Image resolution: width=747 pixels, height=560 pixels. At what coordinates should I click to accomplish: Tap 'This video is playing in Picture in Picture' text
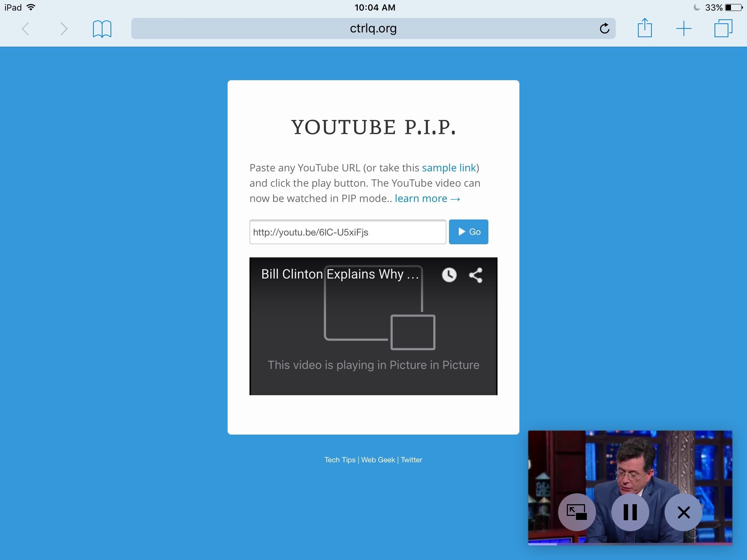tap(373, 365)
